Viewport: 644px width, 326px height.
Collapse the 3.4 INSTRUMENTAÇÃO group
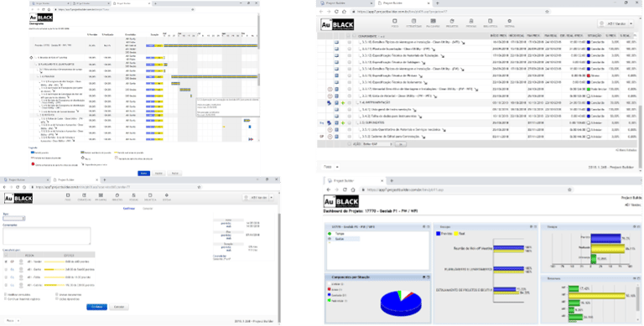click(356, 103)
